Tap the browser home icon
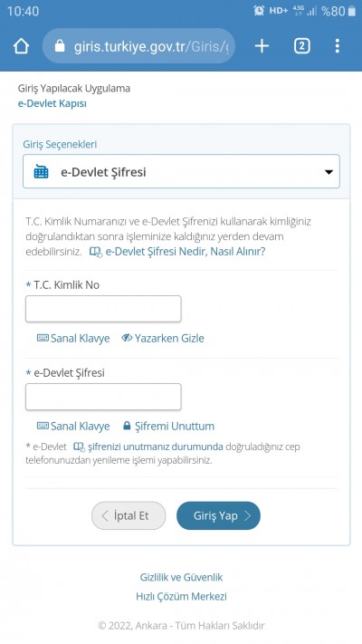This screenshot has width=362, height=644. pyautogui.click(x=22, y=46)
